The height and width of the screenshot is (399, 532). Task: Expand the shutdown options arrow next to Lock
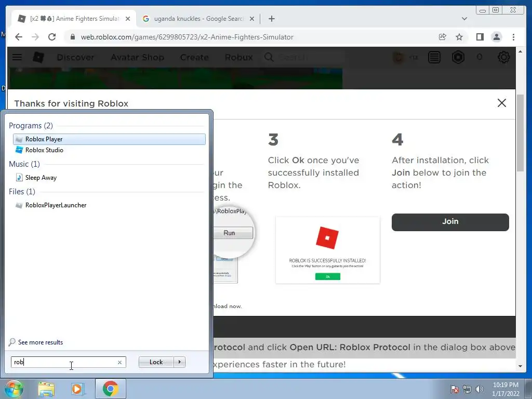pyautogui.click(x=179, y=362)
